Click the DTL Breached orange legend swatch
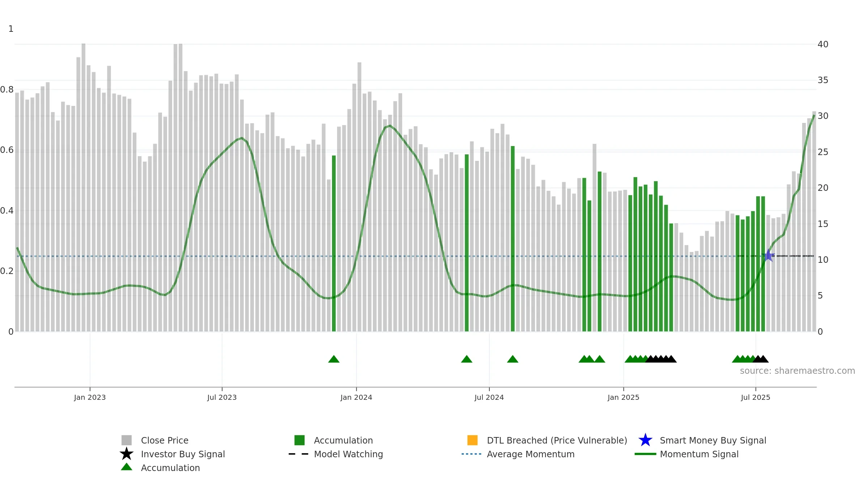The width and height of the screenshot is (868, 488). pyautogui.click(x=472, y=440)
